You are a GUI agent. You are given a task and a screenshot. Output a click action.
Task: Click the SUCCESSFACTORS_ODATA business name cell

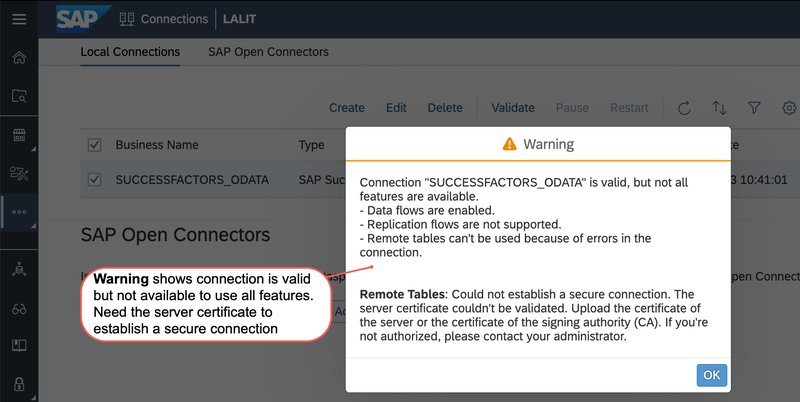[x=192, y=180]
